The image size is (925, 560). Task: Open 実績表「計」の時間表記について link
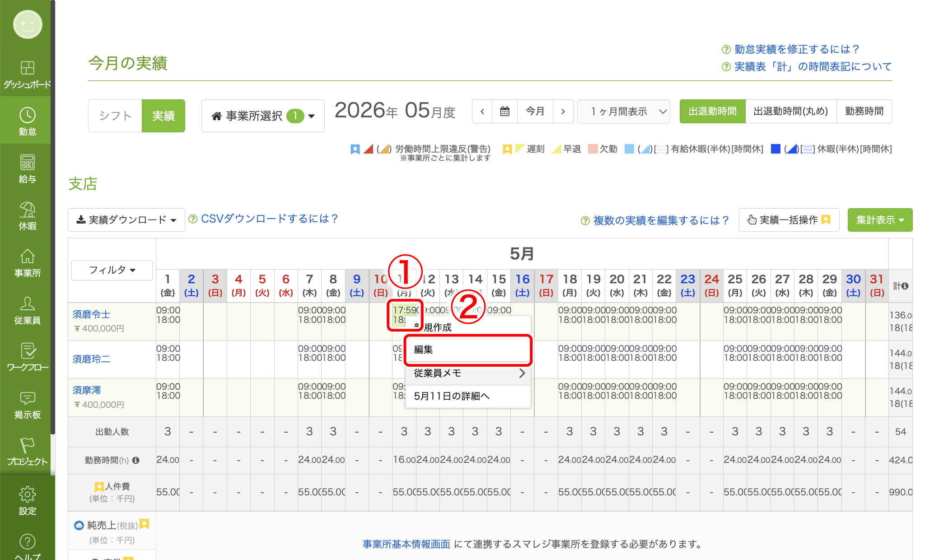(813, 66)
